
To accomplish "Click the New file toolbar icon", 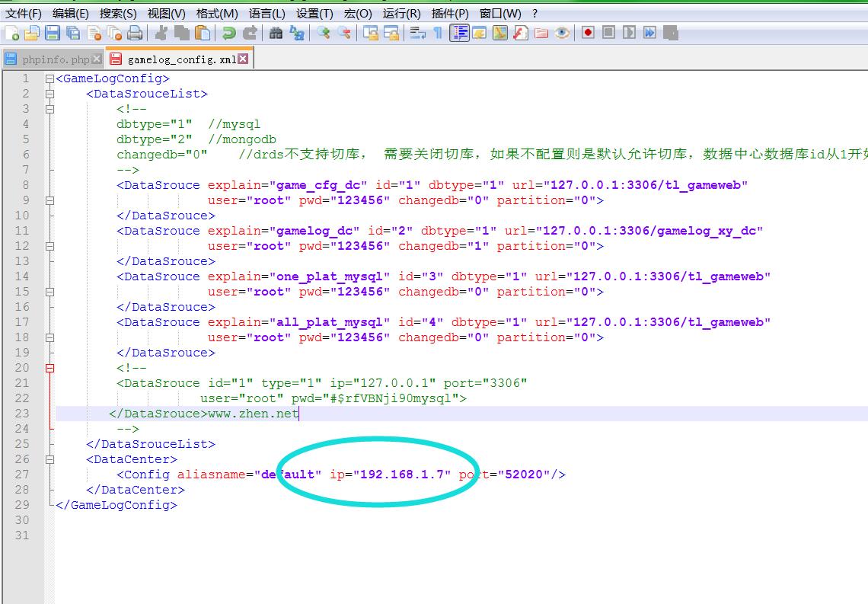I will 12,33.
